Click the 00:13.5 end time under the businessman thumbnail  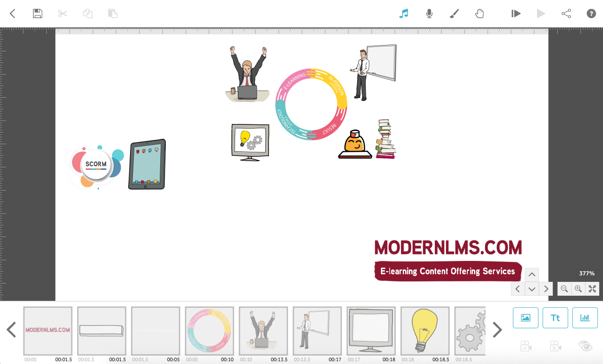279,359
